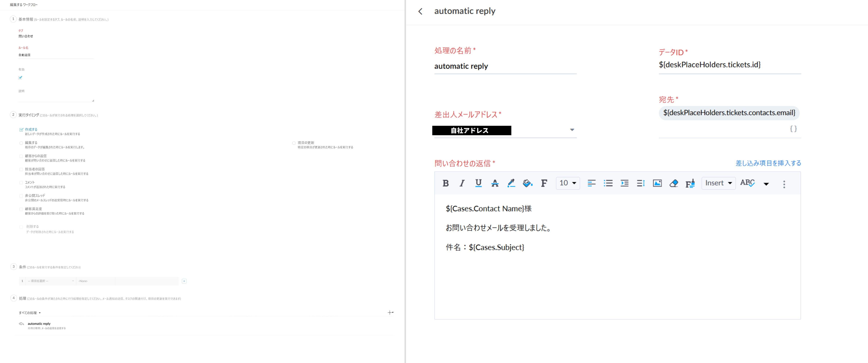Click the 処理の名前 input field
The width and height of the screenshot is (868, 363).
click(x=505, y=66)
